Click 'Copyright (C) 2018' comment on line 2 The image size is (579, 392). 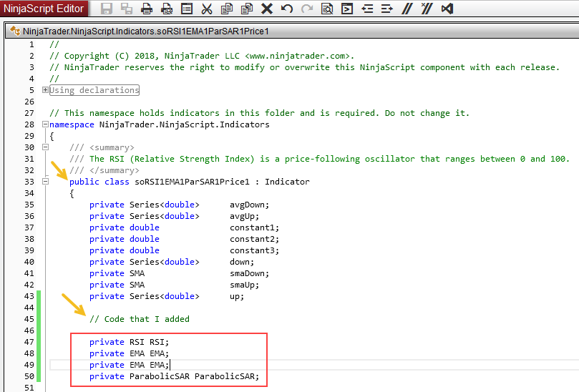[x=112, y=56]
